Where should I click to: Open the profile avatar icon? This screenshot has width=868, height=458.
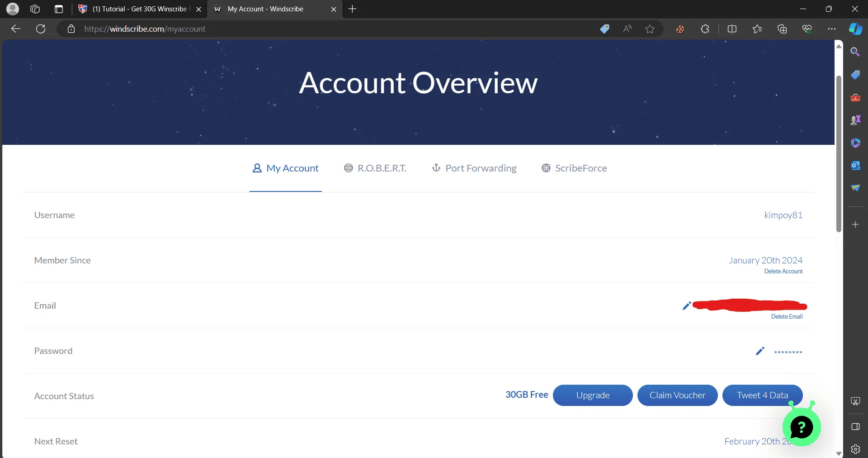(x=13, y=9)
